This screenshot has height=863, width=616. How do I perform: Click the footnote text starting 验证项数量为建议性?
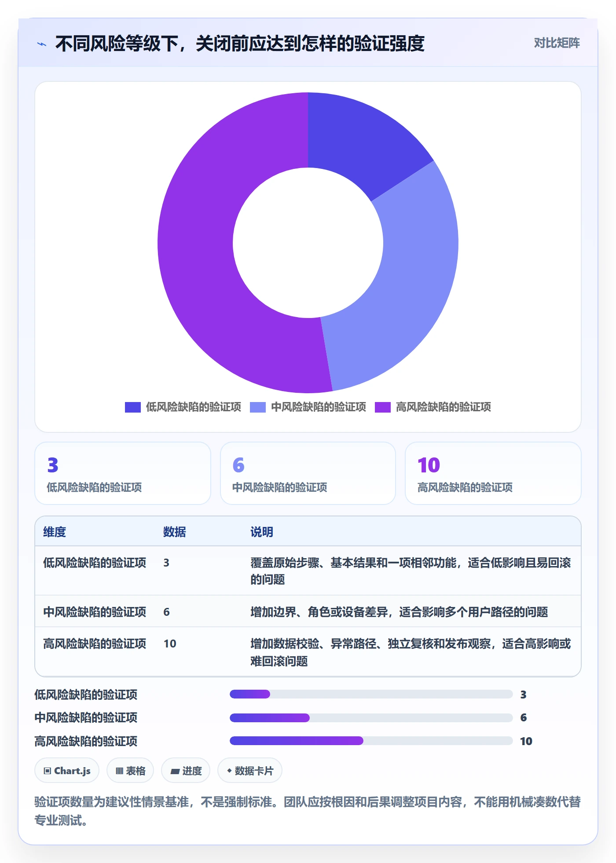(308, 811)
